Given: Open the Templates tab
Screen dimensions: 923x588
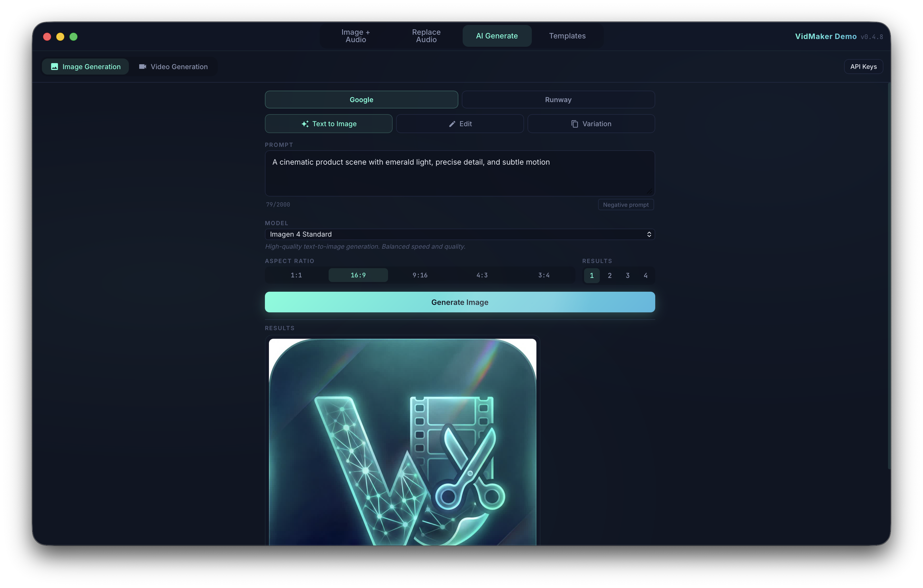Looking at the screenshot, I should [x=567, y=36].
